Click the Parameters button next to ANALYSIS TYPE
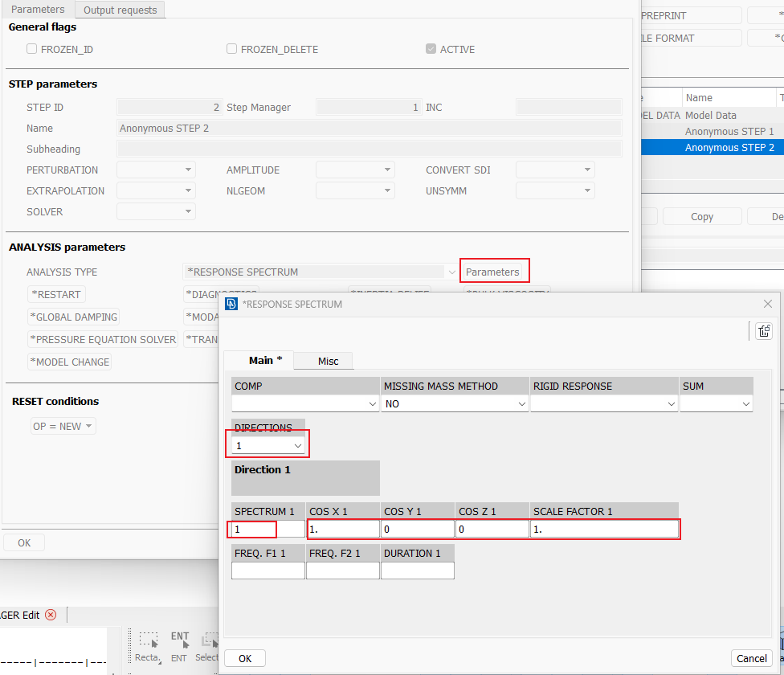784x675 pixels. (492, 272)
